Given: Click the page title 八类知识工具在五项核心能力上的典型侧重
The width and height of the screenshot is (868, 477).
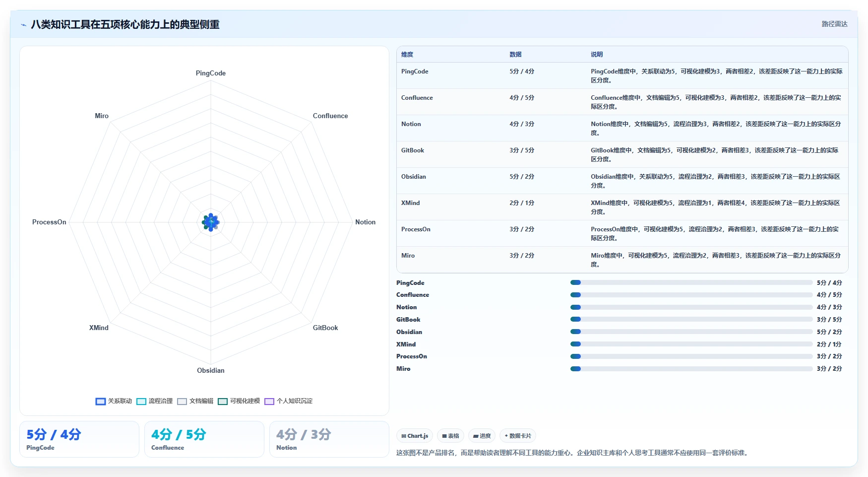Looking at the screenshot, I should tap(125, 25).
